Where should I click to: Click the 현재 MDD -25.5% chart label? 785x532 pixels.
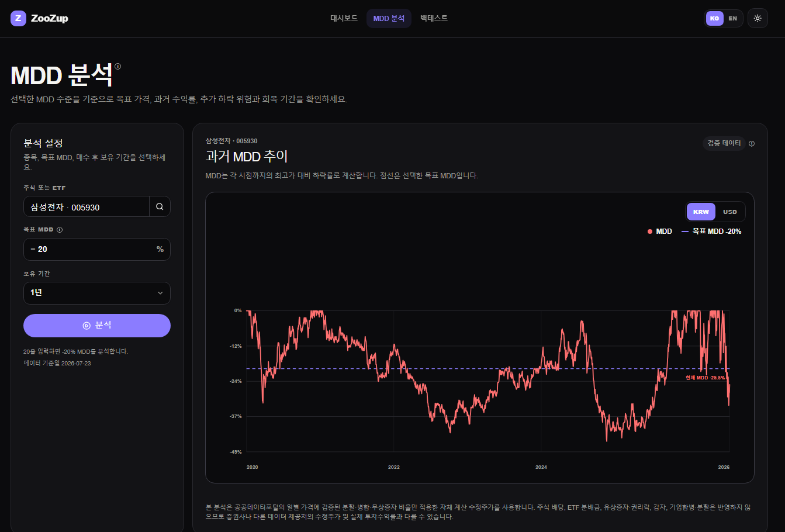705,378
